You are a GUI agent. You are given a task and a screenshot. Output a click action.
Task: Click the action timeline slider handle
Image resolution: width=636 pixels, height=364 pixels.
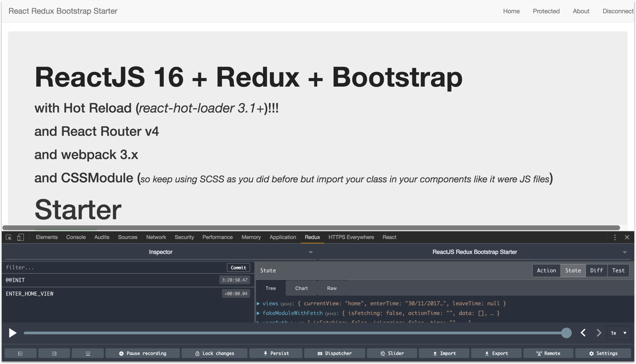coord(567,333)
